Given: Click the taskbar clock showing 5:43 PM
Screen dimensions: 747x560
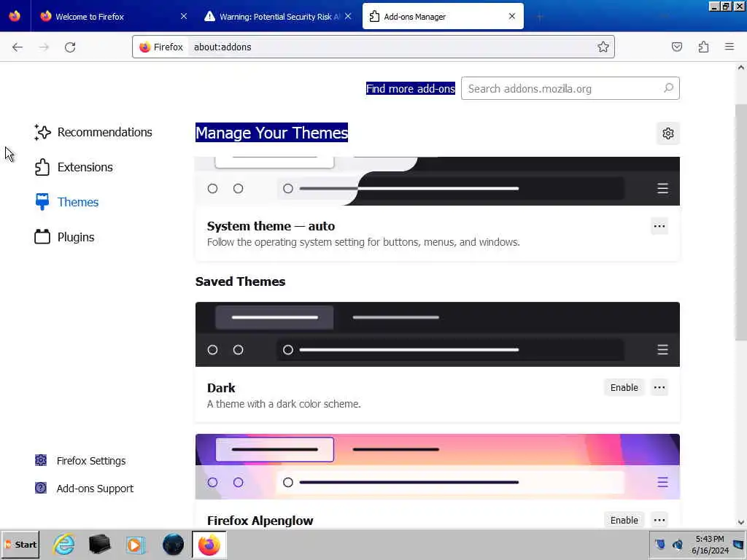Looking at the screenshot, I should coord(710,544).
